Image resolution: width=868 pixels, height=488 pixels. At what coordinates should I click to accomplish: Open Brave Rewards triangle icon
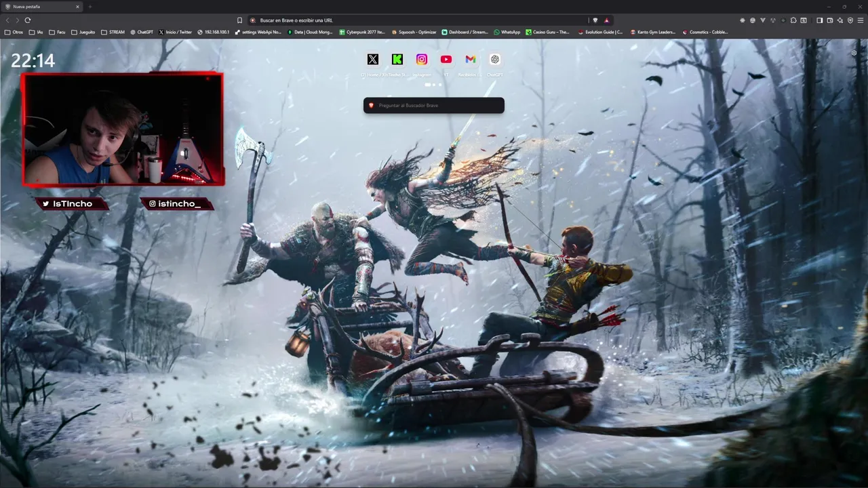[x=607, y=20]
